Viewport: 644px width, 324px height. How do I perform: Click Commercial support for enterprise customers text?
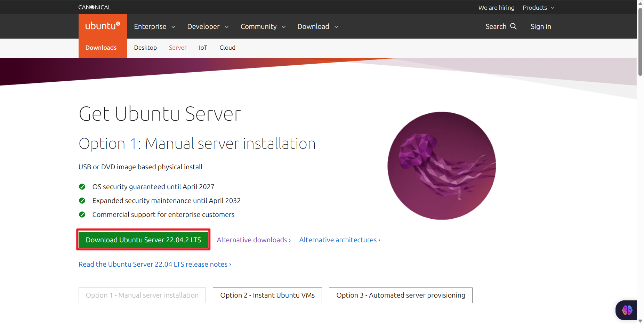click(x=163, y=214)
